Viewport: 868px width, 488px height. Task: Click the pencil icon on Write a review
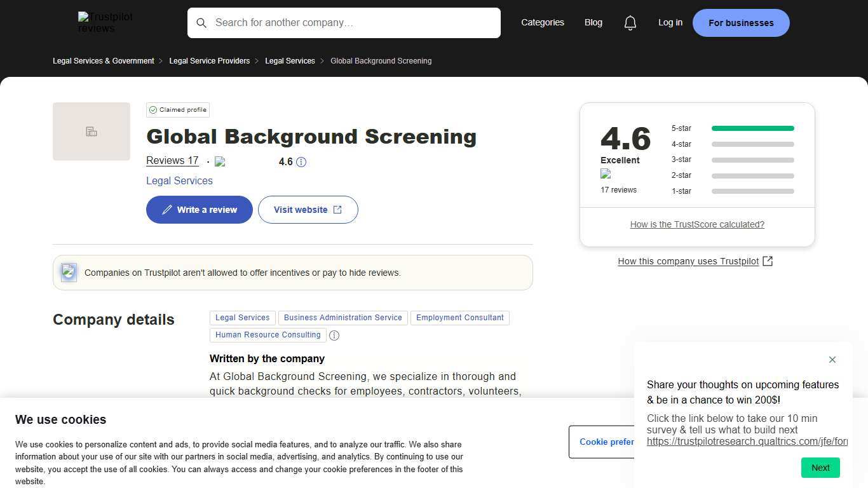pyautogui.click(x=167, y=209)
